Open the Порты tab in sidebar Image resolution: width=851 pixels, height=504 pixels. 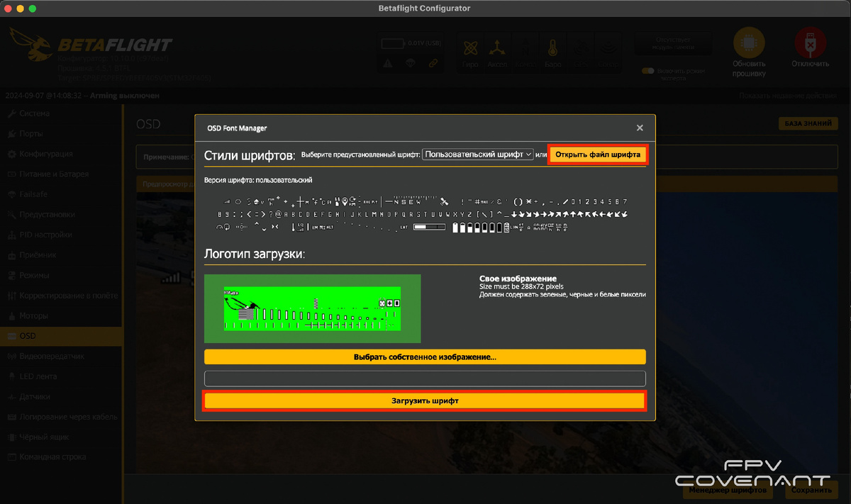click(x=61, y=133)
